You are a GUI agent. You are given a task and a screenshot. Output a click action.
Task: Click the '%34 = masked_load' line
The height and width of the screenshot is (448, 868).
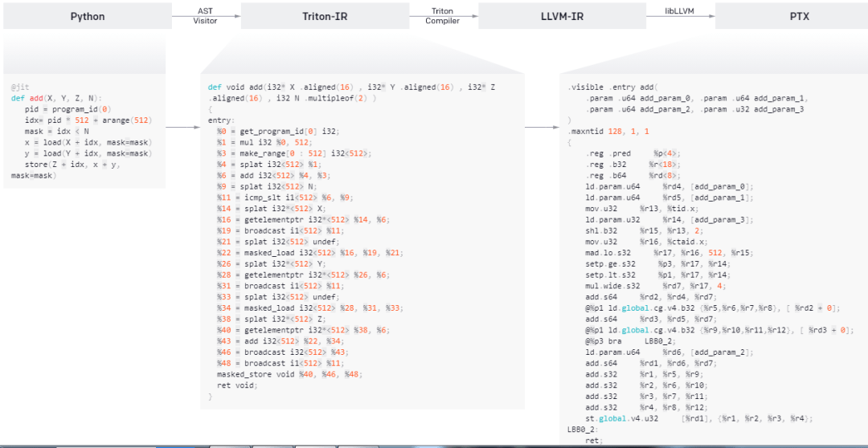310,307
